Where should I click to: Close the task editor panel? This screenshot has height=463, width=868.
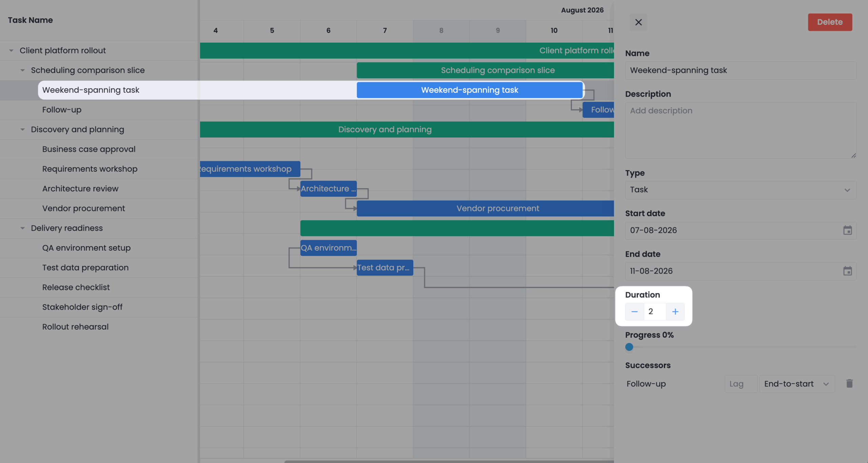(638, 22)
